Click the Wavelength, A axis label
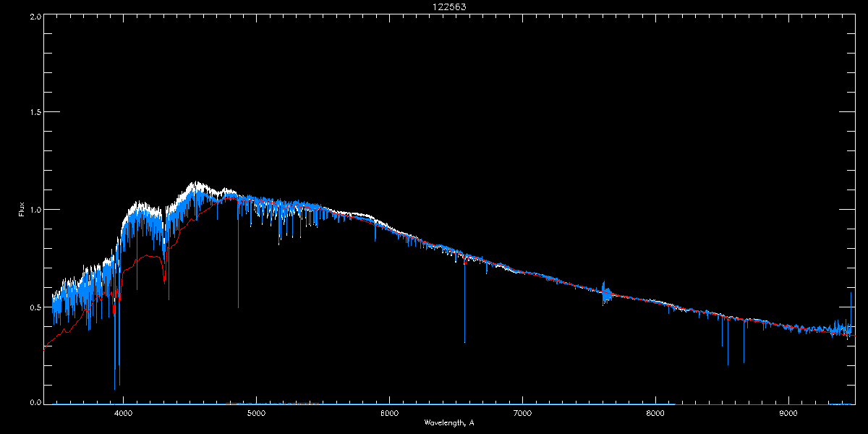 coord(449,422)
